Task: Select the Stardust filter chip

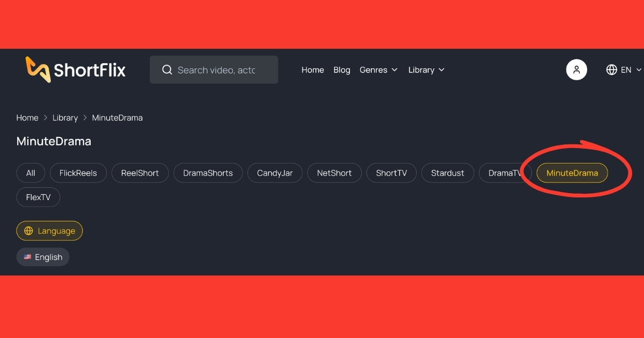Action: (448, 173)
